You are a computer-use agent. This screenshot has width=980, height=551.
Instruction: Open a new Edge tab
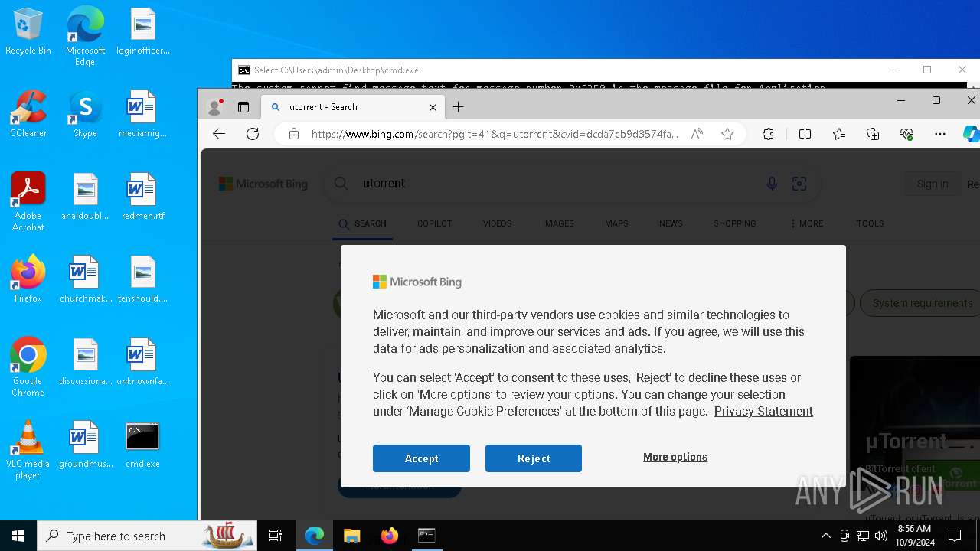click(458, 107)
